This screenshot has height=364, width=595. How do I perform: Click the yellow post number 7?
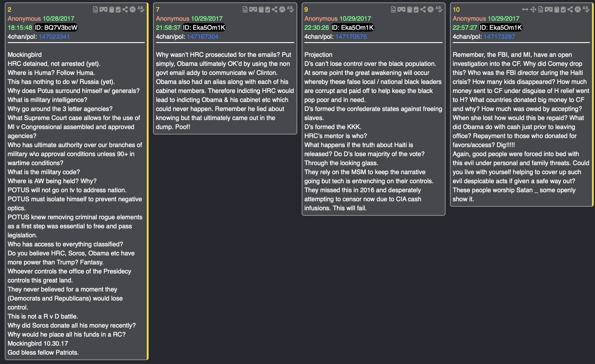tap(158, 10)
